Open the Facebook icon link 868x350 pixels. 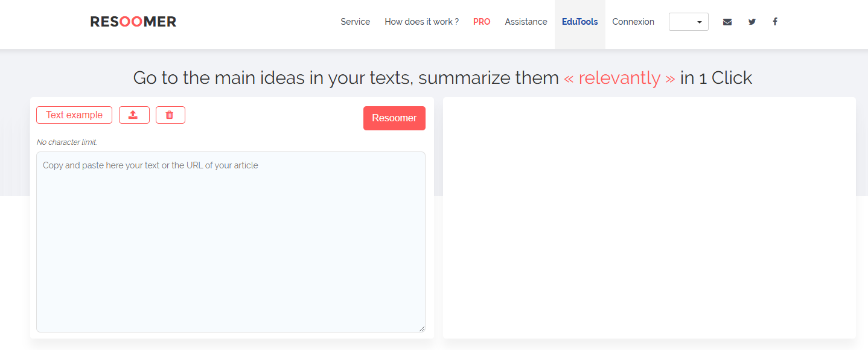775,22
